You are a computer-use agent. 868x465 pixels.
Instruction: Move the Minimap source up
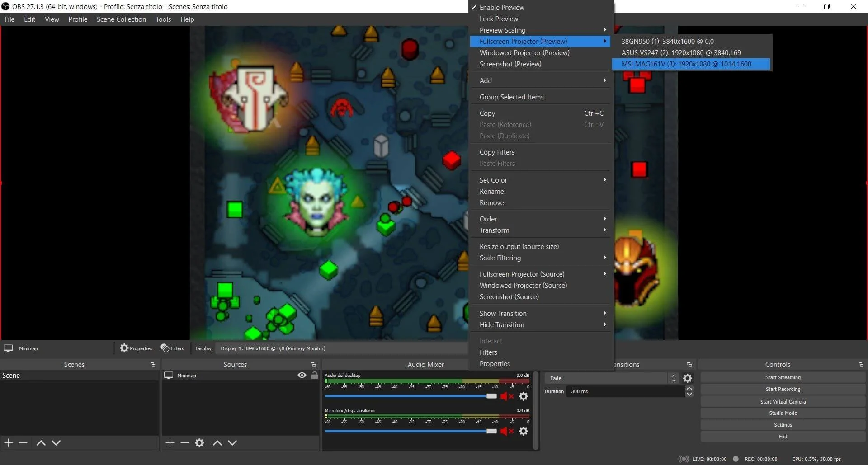[x=217, y=443]
